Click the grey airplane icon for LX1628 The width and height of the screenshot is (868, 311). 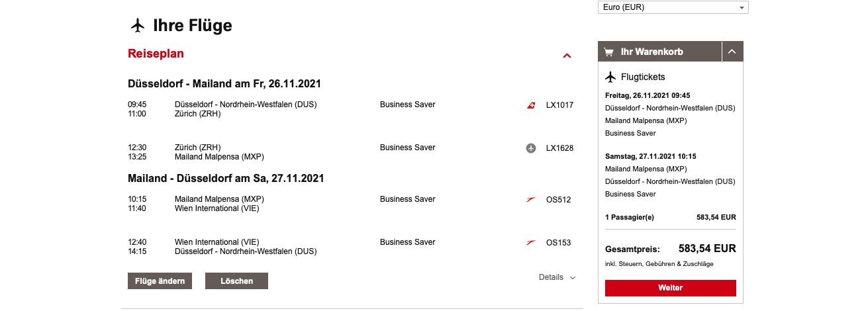530,148
